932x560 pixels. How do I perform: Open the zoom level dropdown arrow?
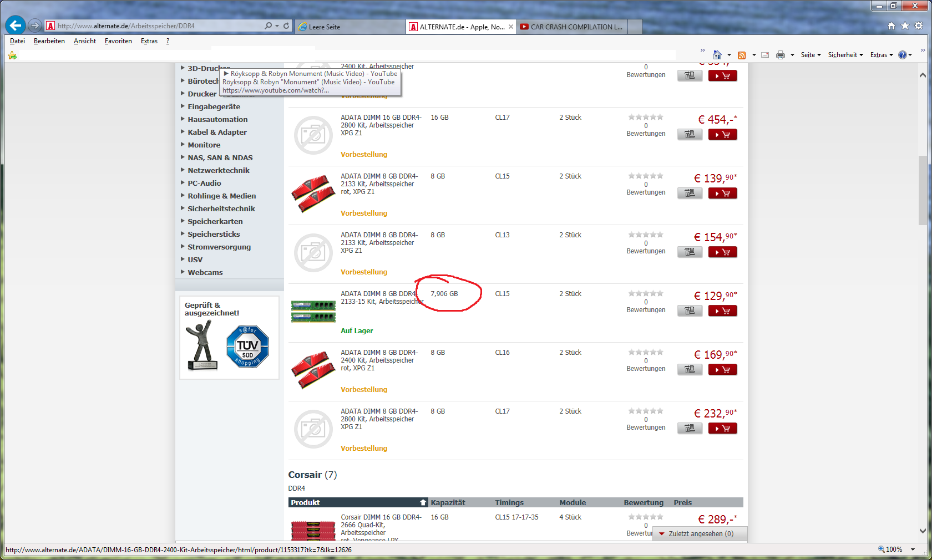[x=913, y=549]
